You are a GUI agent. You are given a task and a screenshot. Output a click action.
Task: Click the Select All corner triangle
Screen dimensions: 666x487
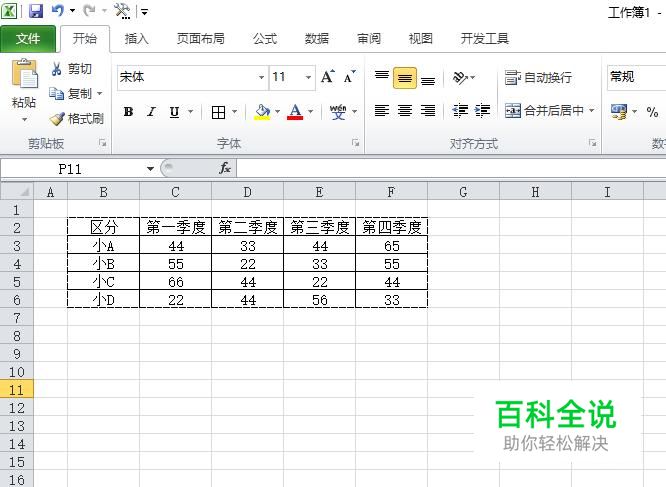[17, 191]
